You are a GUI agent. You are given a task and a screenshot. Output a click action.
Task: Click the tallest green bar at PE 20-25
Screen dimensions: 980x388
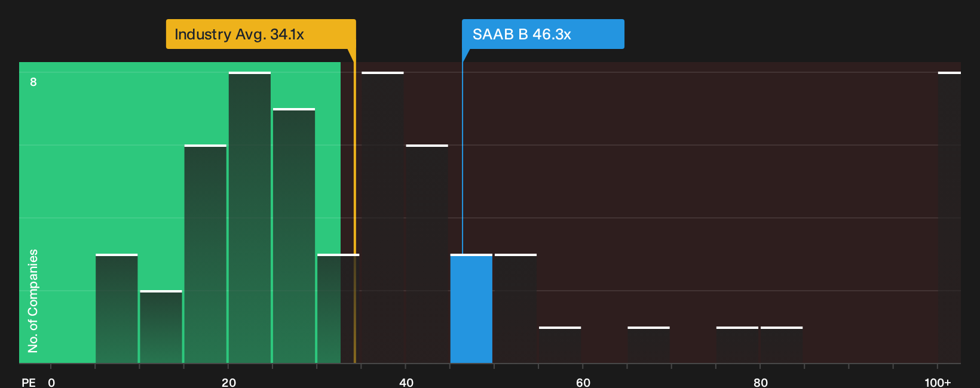click(x=250, y=217)
